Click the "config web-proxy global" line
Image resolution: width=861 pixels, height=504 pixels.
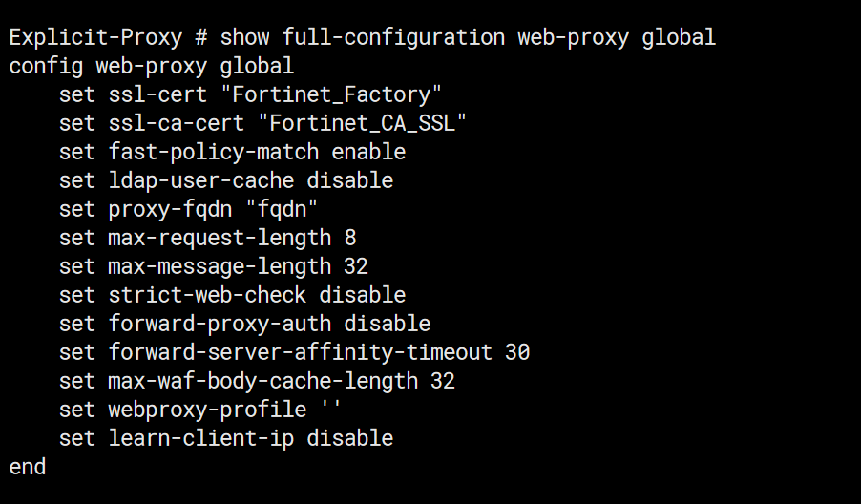coord(152,67)
